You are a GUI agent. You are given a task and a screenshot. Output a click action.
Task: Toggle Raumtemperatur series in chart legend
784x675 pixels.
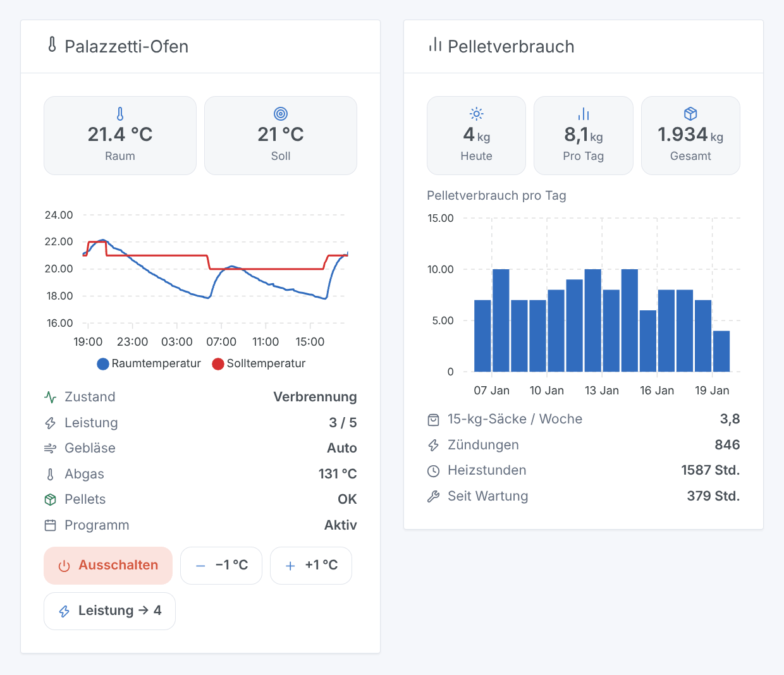pyautogui.click(x=149, y=363)
